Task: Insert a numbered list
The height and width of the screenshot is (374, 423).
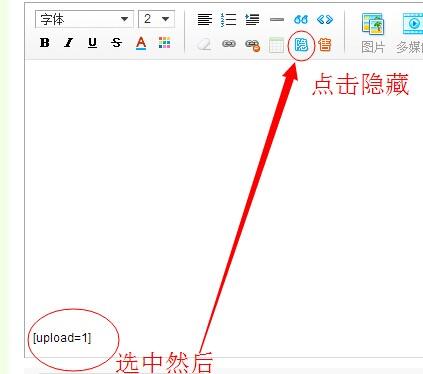Action: [x=228, y=19]
